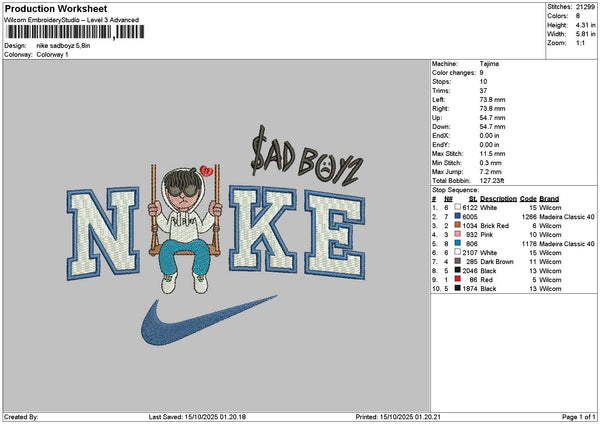Pick the Red color swatch
Screen dimensions: 600x424
[x=457, y=279]
